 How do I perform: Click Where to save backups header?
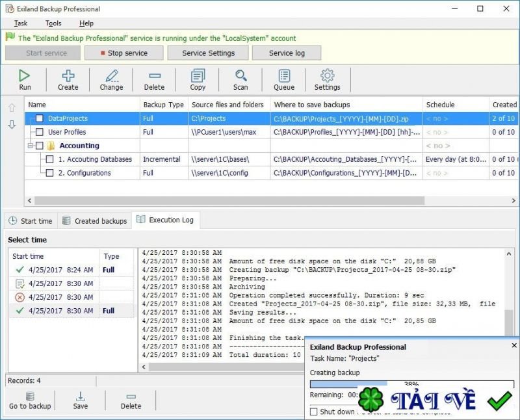tap(346, 105)
